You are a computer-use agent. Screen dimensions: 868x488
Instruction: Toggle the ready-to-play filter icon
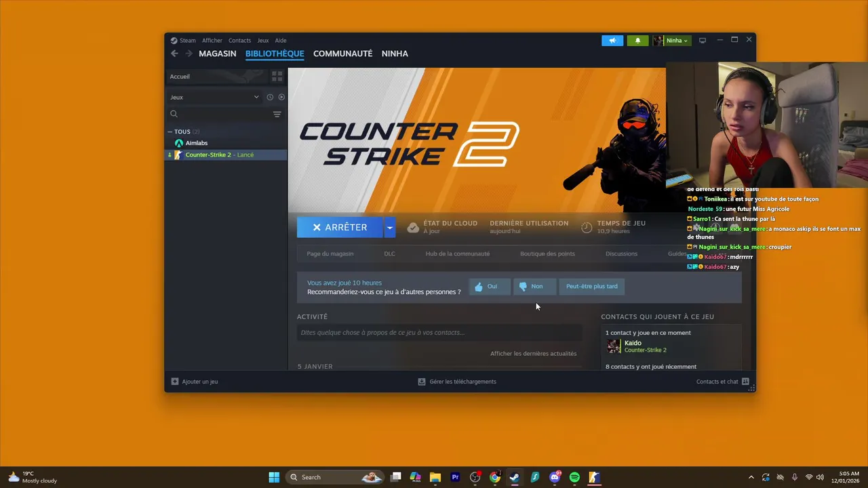coord(281,97)
